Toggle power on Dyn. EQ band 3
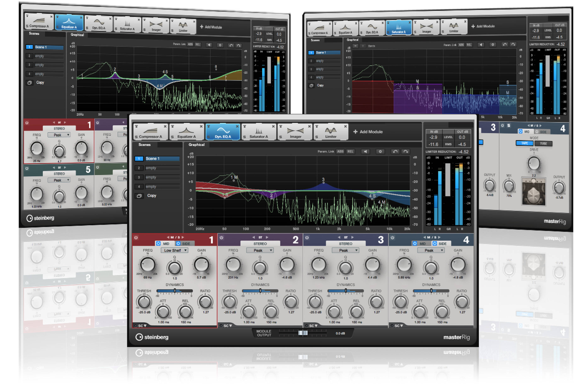 click(x=307, y=238)
